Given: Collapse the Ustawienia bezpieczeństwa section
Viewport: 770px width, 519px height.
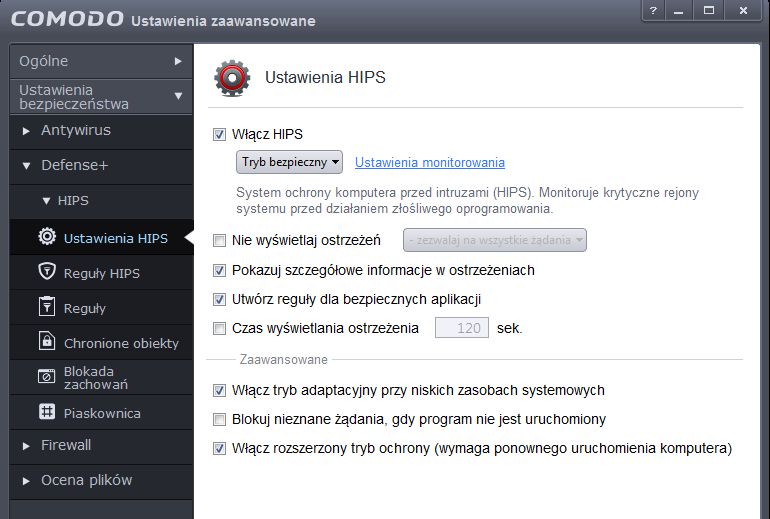Looking at the screenshot, I should tap(178, 96).
